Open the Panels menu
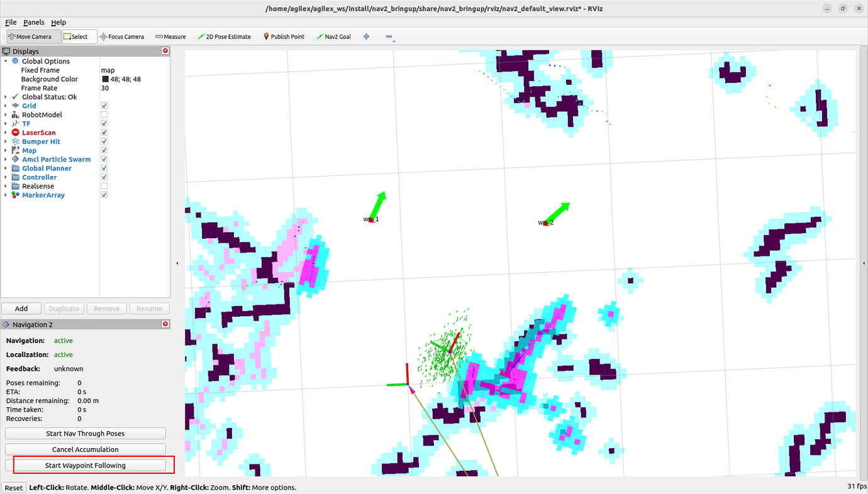868x494 pixels. (33, 22)
